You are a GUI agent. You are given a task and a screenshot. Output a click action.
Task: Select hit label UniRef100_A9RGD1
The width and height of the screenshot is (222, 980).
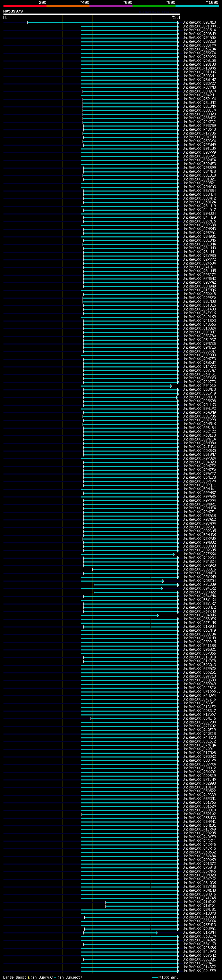199,527
